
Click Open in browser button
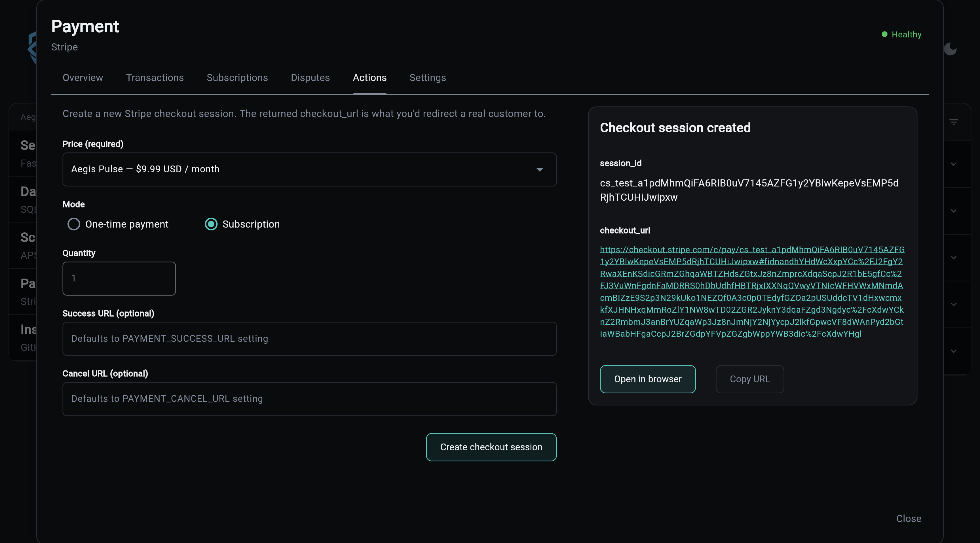tap(647, 379)
